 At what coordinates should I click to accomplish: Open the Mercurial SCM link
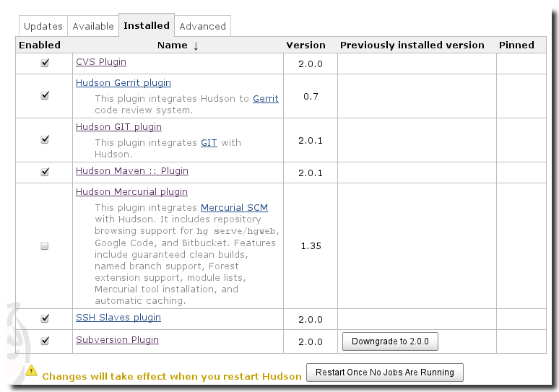234,207
